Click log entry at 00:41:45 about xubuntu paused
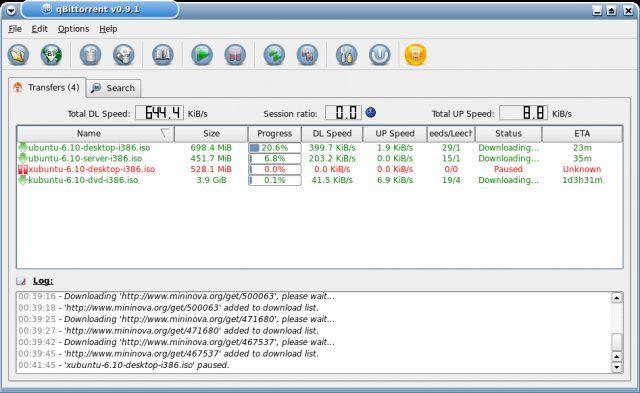 (124, 365)
